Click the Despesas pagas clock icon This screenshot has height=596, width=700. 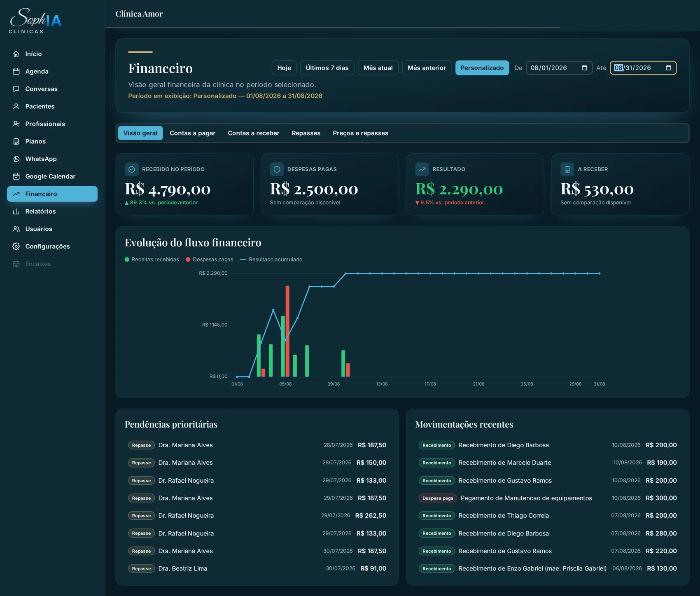tap(277, 169)
